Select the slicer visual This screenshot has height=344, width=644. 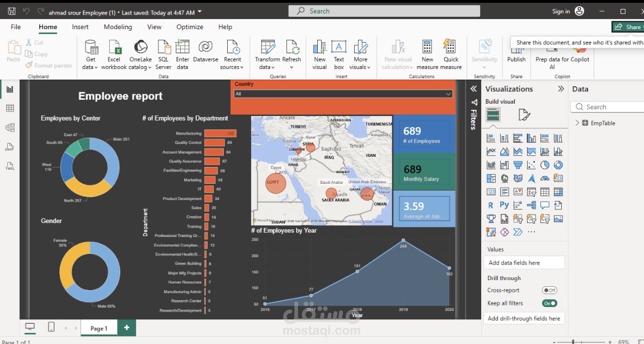(x=531, y=192)
